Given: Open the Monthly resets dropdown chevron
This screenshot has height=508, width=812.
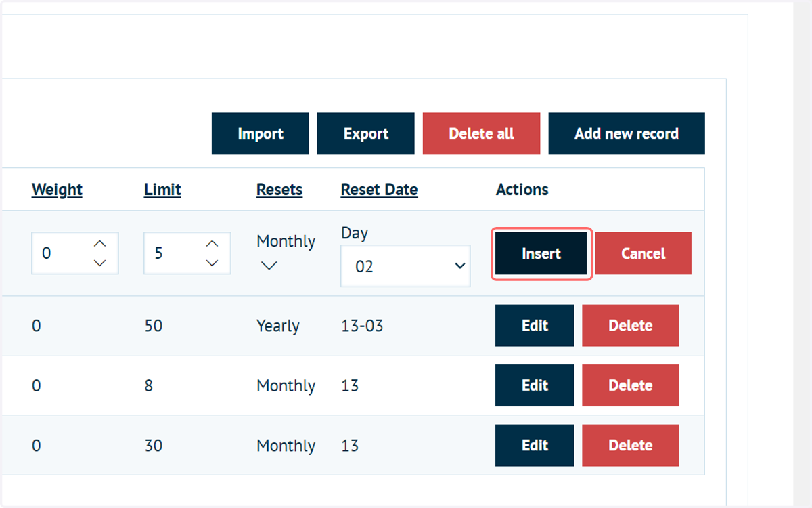Looking at the screenshot, I should point(269,266).
